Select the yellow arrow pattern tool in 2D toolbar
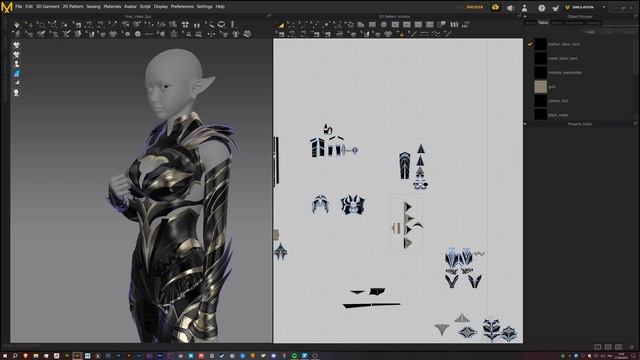 281,25
